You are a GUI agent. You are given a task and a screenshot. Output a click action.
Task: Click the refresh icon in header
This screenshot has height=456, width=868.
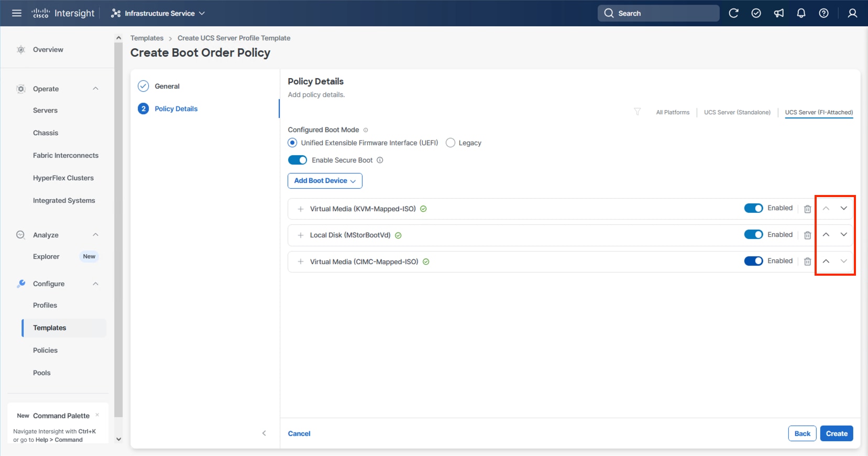pos(733,13)
